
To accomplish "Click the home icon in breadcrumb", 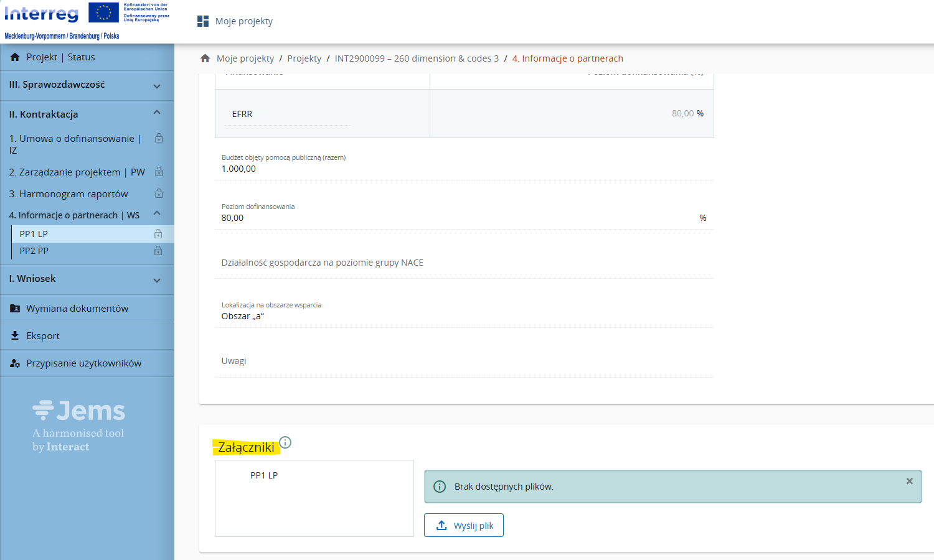I will [x=205, y=58].
